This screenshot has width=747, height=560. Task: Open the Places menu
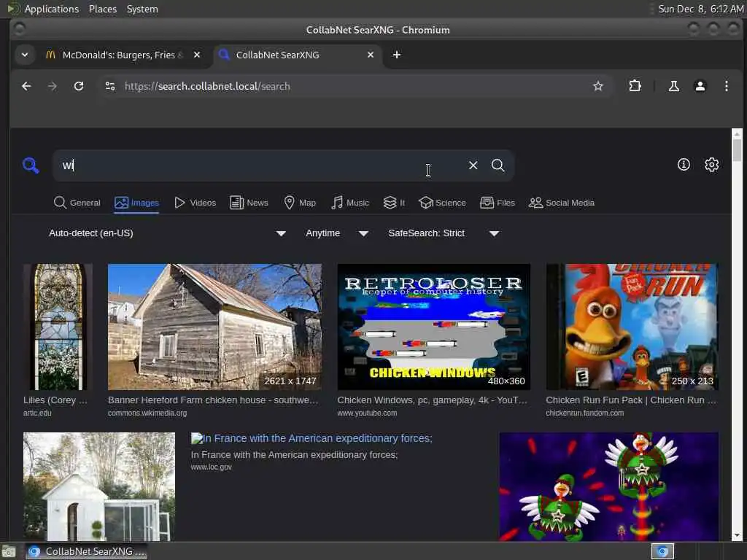click(102, 9)
